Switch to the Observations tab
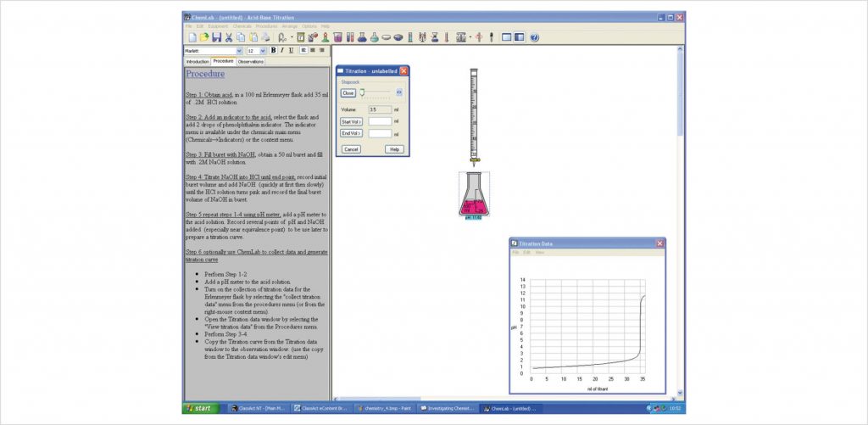868x425 pixels. coord(251,62)
